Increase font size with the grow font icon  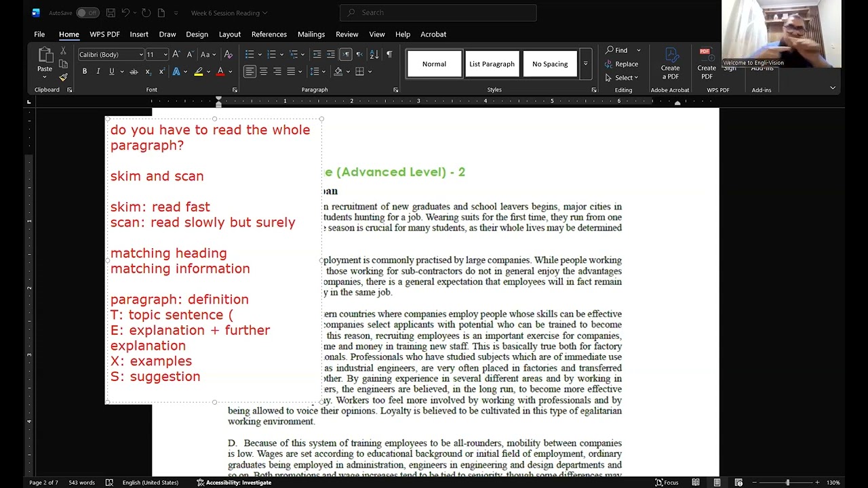point(176,54)
